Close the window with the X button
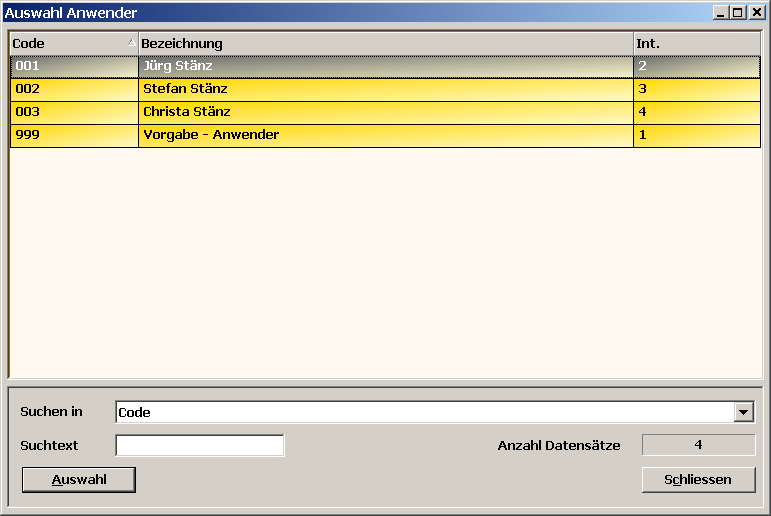Image resolution: width=771 pixels, height=516 pixels. pos(755,13)
